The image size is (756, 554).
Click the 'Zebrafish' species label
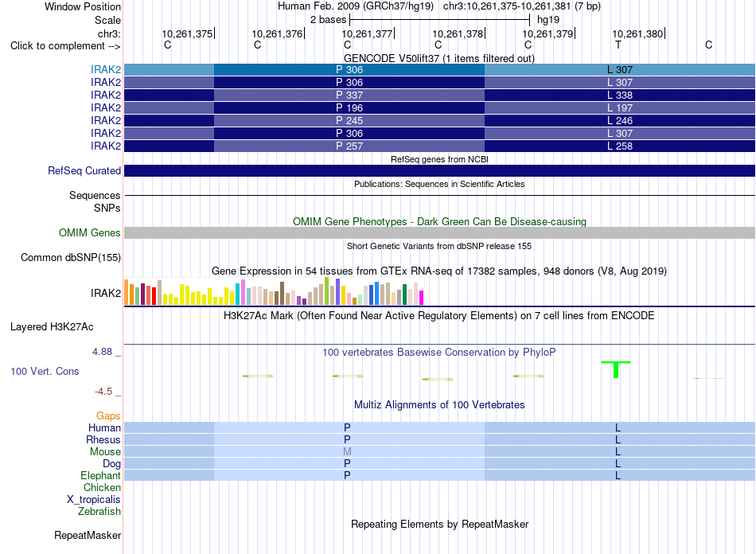coord(99,511)
